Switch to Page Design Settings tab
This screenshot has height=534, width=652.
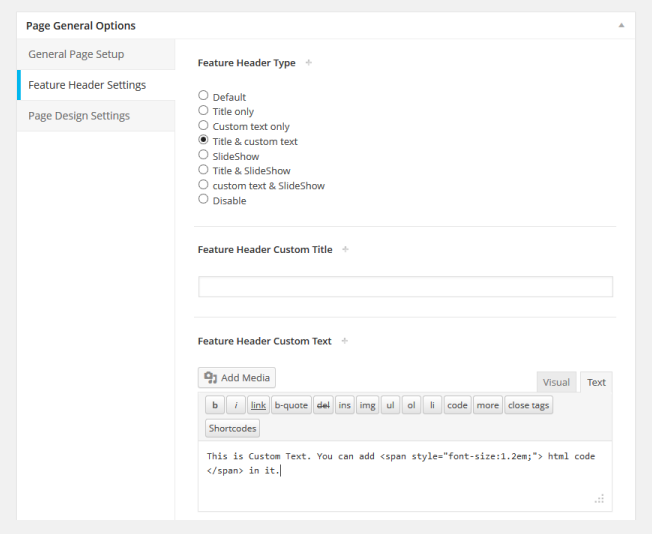point(96,116)
